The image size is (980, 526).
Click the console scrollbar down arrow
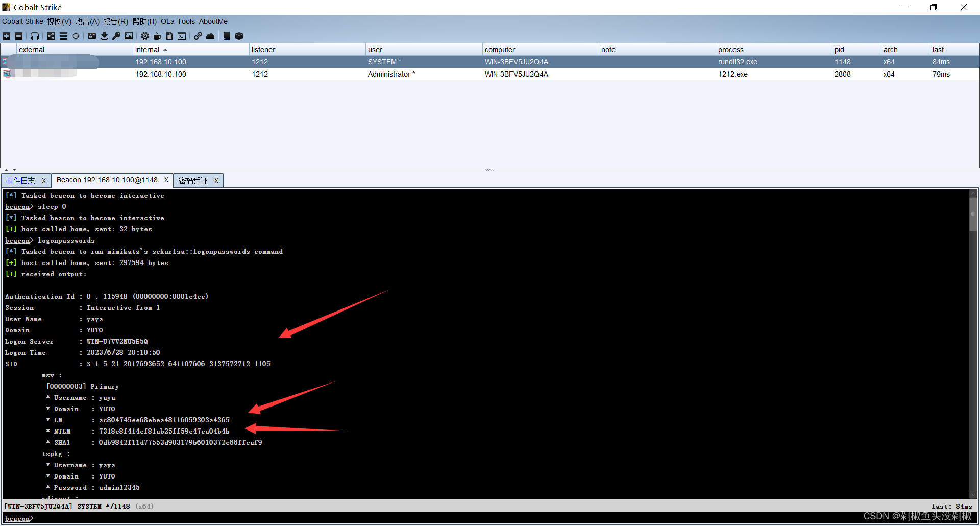point(973,494)
